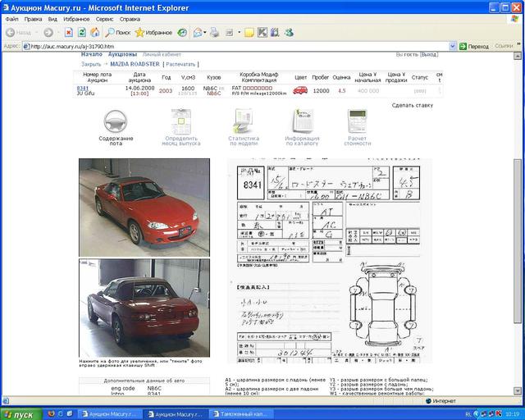Open the Файл menu
This screenshot has width=525, height=420.
coord(11,18)
